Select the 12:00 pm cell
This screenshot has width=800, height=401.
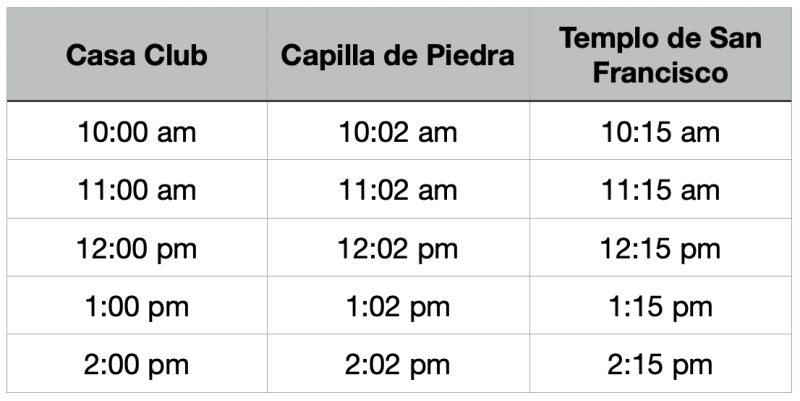[137, 248]
